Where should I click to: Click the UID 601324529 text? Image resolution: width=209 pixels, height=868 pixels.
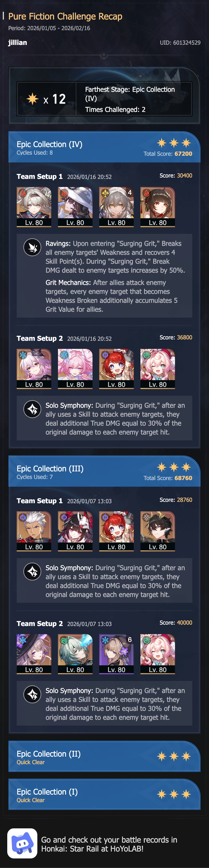(180, 43)
